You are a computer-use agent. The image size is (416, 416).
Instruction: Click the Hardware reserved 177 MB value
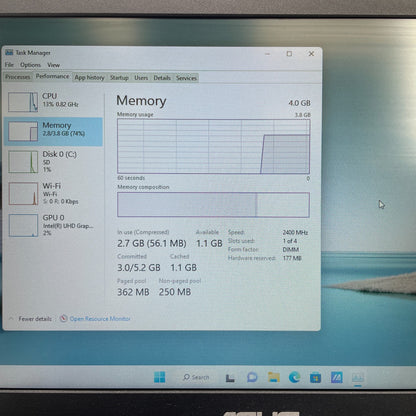[292, 258]
